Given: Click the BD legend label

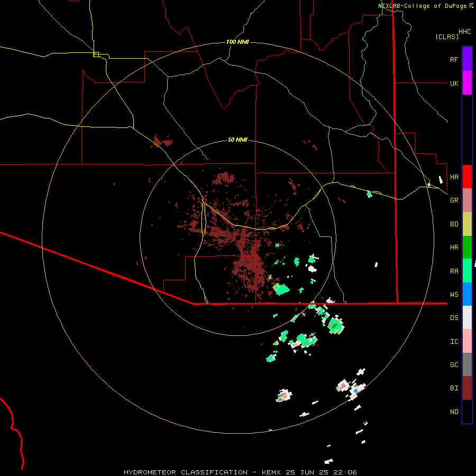Looking at the screenshot, I should 454,224.
